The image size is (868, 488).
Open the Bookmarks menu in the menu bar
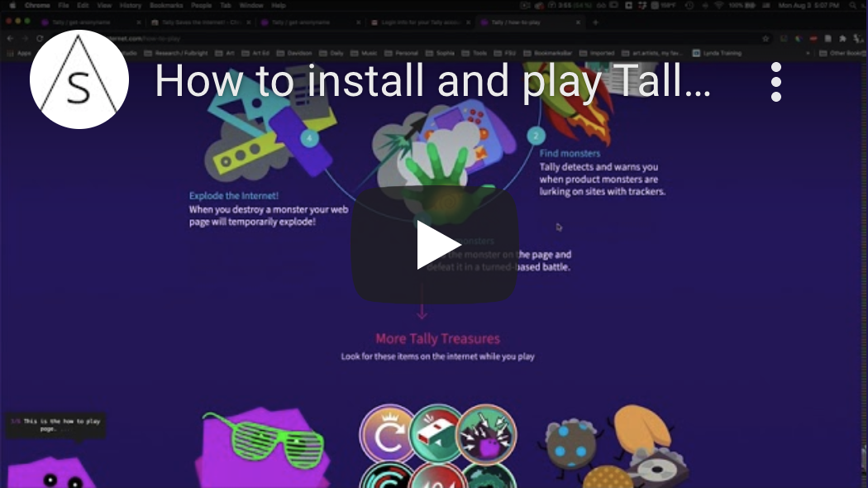tap(166, 6)
